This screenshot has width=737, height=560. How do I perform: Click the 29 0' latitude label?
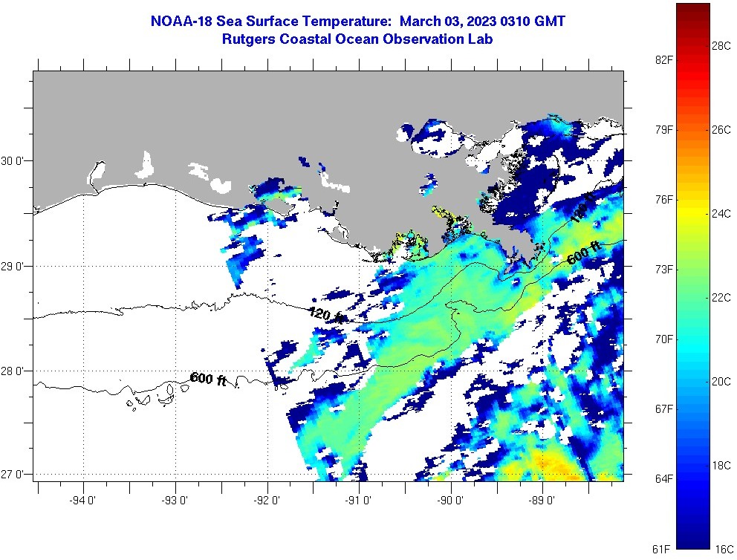coord(11,267)
